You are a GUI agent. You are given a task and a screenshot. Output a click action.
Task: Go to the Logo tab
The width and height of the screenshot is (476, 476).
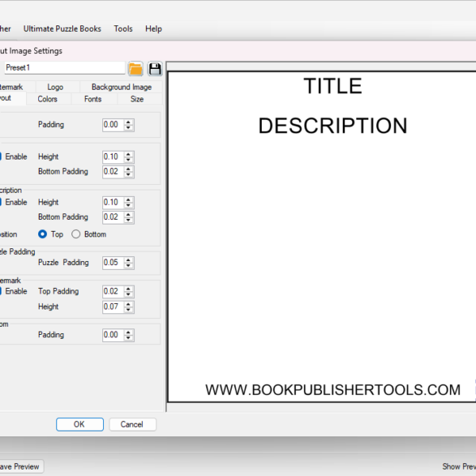(x=56, y=87)
